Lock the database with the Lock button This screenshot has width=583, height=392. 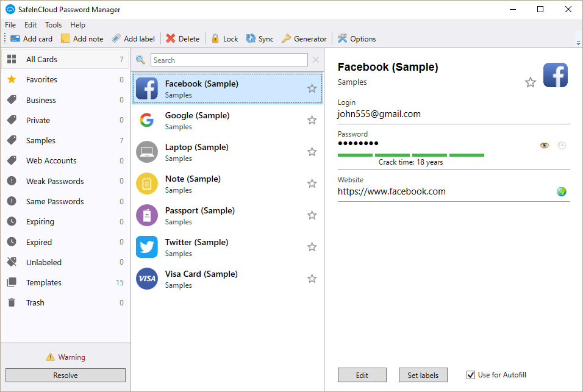(224, 38)
